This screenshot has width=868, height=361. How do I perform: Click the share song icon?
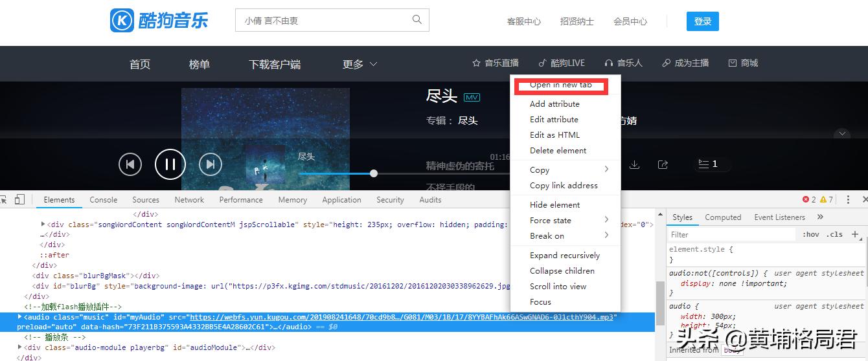(663, 164)
